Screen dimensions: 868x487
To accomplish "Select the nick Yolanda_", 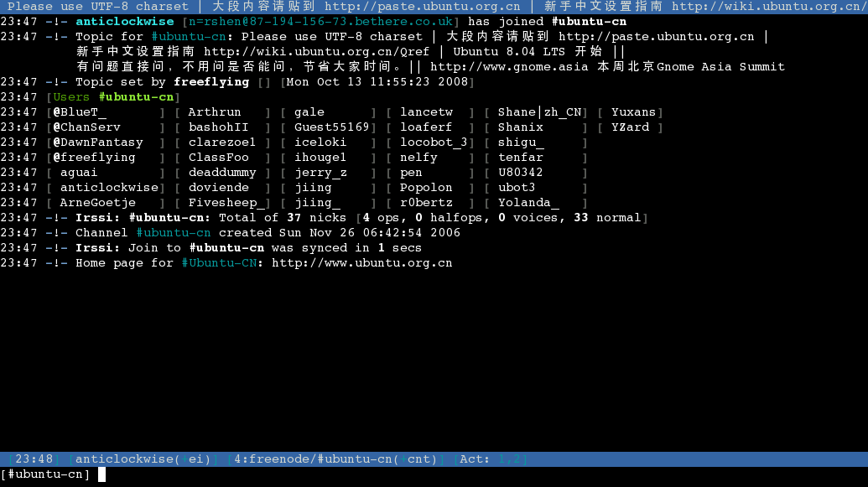I will 528,203.
